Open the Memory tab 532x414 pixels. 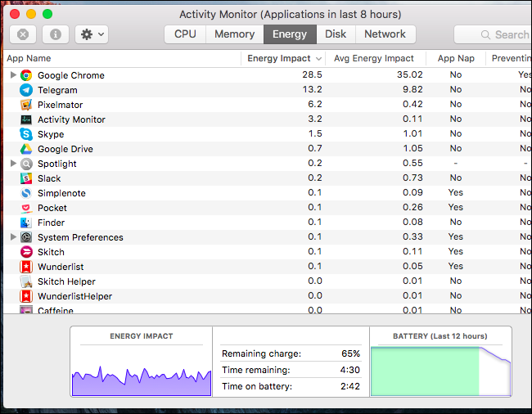[x=234, y=34]
